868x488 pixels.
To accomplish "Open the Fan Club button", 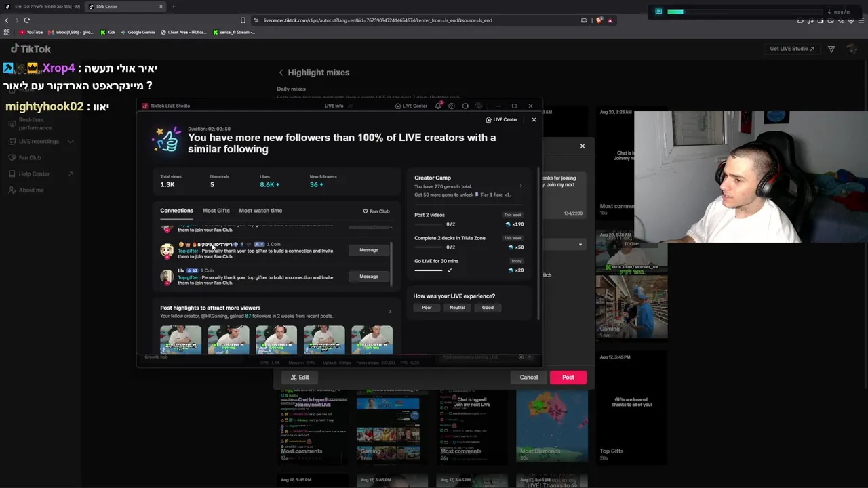I will (x=376, y=211).
